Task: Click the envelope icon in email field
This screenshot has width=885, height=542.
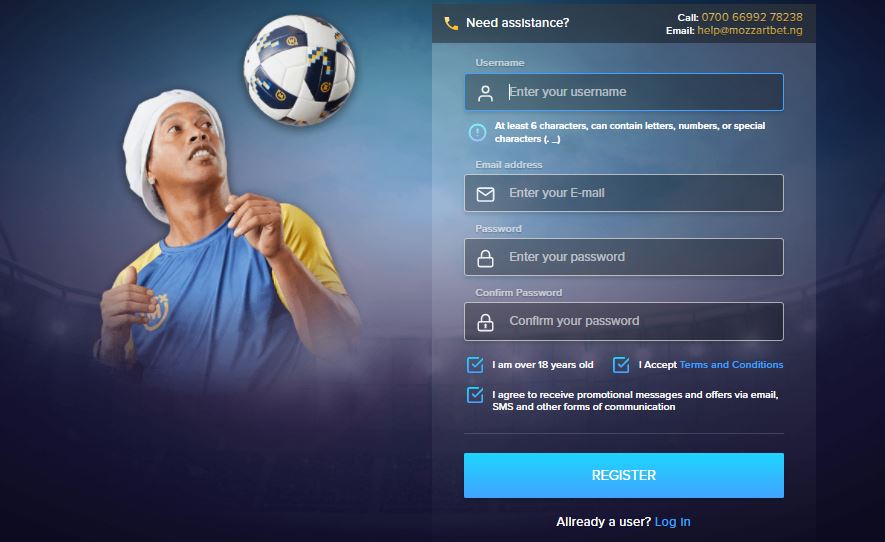Action: point(485,194)
